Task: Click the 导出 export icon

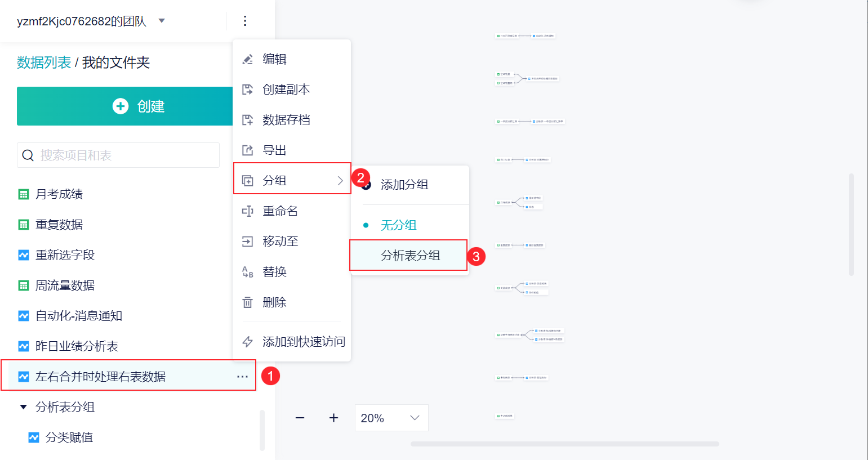Action: [247, 150]
